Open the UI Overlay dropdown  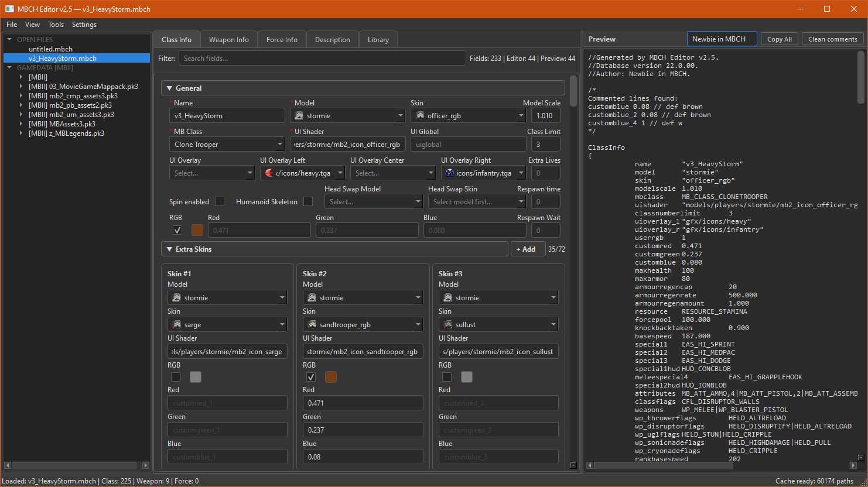click(212, 173)
